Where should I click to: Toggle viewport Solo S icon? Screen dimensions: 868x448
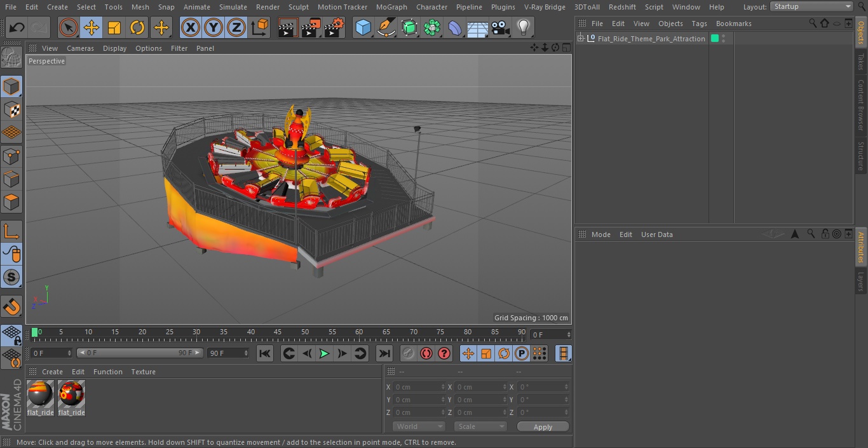click(11, 277)
